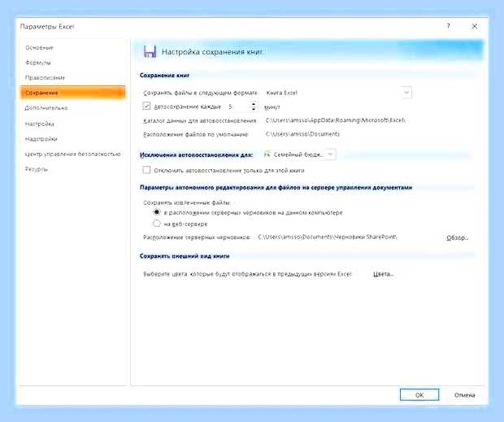Open the Формулы category
The image size is (504, 422).
click(x=38, y=63)
